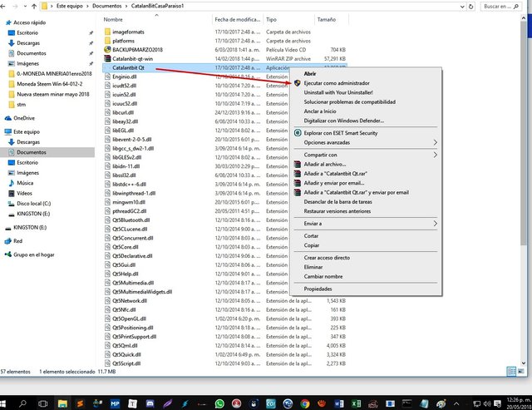Open 'Nueva steeam minar mayo 2018' folder
The width and height of the screenshot is (532, 410).
tap(53, 94)
